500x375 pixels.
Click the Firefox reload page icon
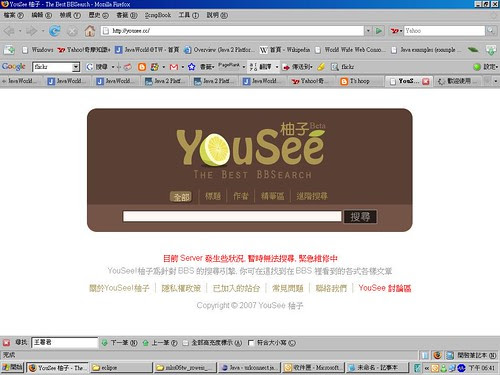pyautogui.click(x=54, y=31)
